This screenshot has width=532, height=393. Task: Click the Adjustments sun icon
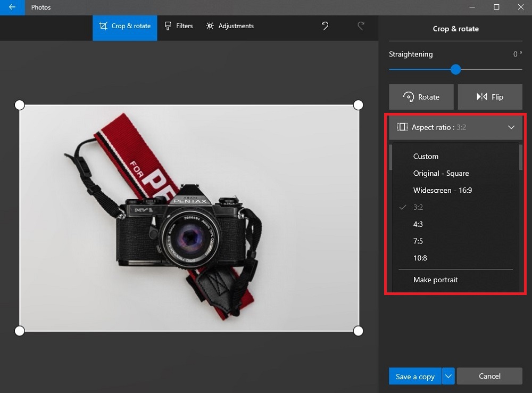point(210,26)
